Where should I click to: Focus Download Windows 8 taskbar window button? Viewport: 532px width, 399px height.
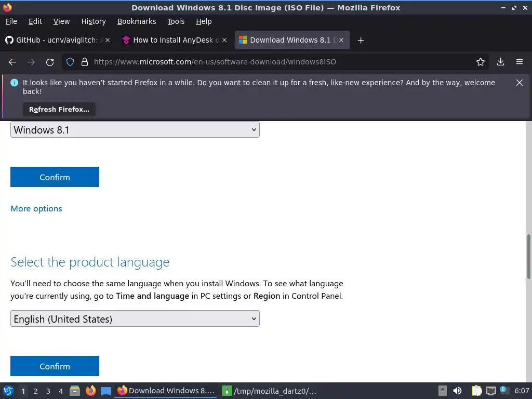point(166,391)
